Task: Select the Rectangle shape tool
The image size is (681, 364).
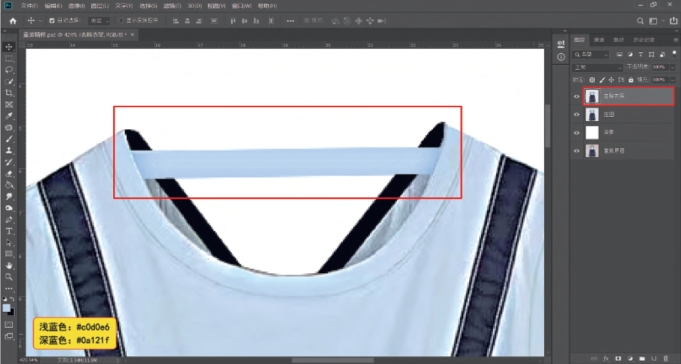Action: pyautogui.click(x=9, y=254)
